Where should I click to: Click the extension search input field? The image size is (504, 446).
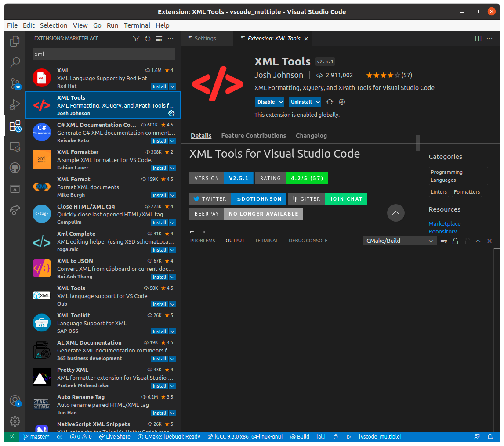(104, 54)
